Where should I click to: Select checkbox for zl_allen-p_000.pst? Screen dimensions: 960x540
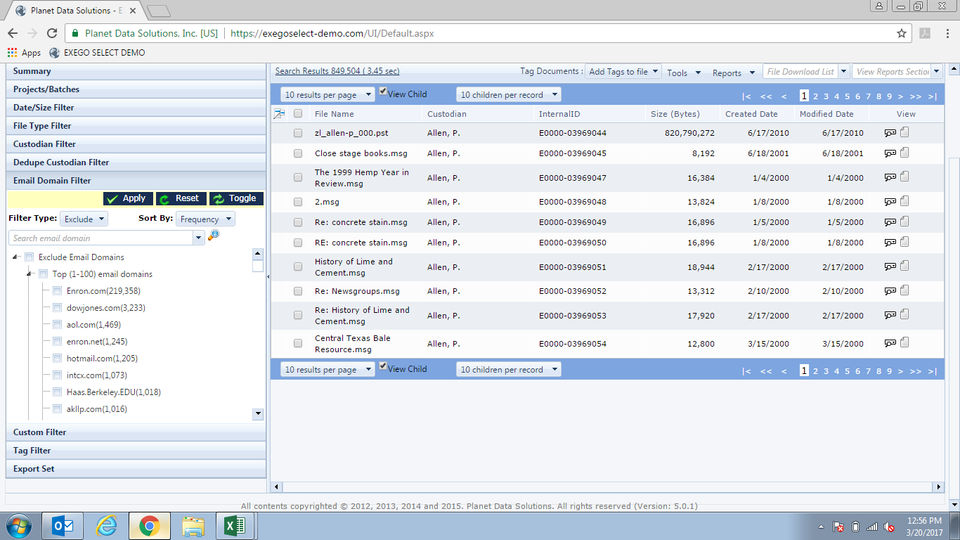pyautogui.click(x=298, y=133)
